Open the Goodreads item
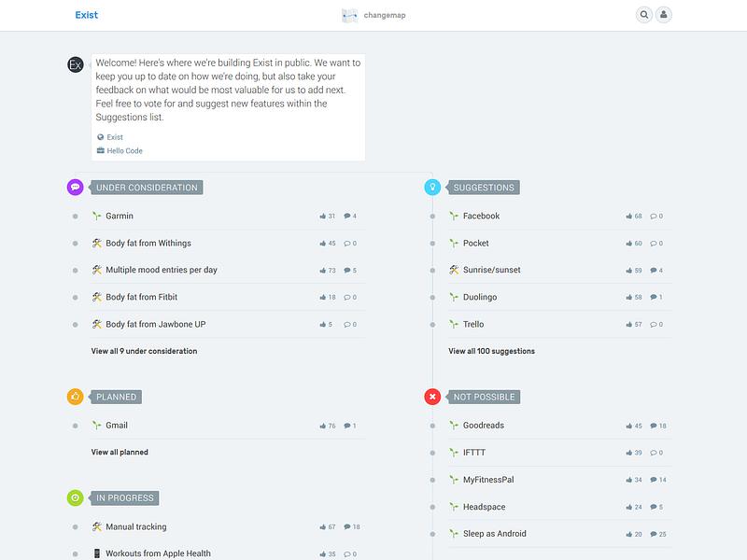The image size is (747, 560). click(x=483, y=426)
